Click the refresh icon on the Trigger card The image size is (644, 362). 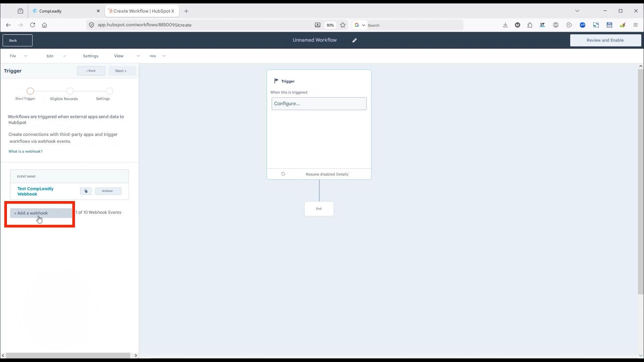coord(283,174)
